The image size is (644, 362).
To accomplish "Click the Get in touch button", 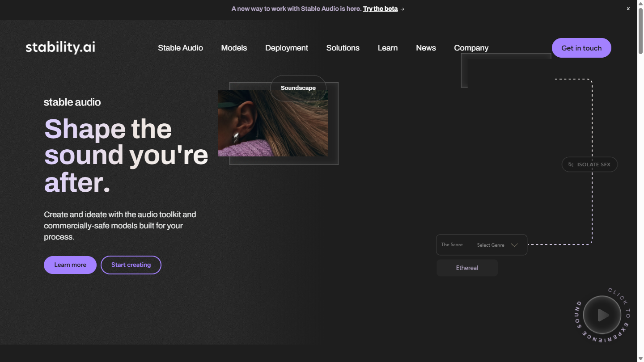I will [x=581, y=48].
